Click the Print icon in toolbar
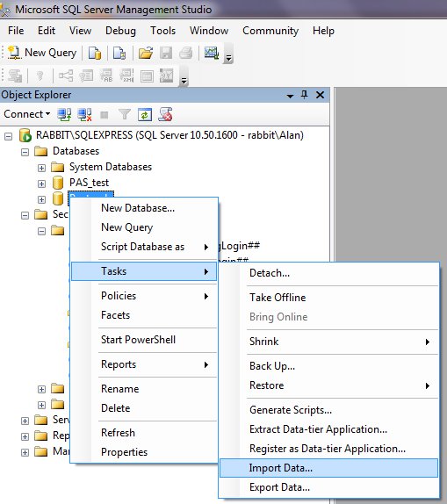This screenshot has height=504, width=447. pos(186,53)
